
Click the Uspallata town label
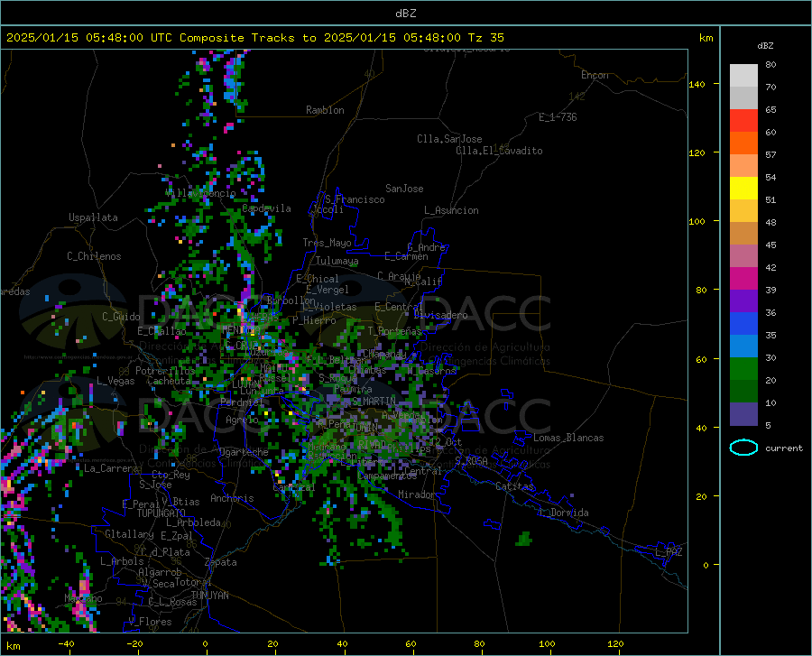[x=93, y=217]
